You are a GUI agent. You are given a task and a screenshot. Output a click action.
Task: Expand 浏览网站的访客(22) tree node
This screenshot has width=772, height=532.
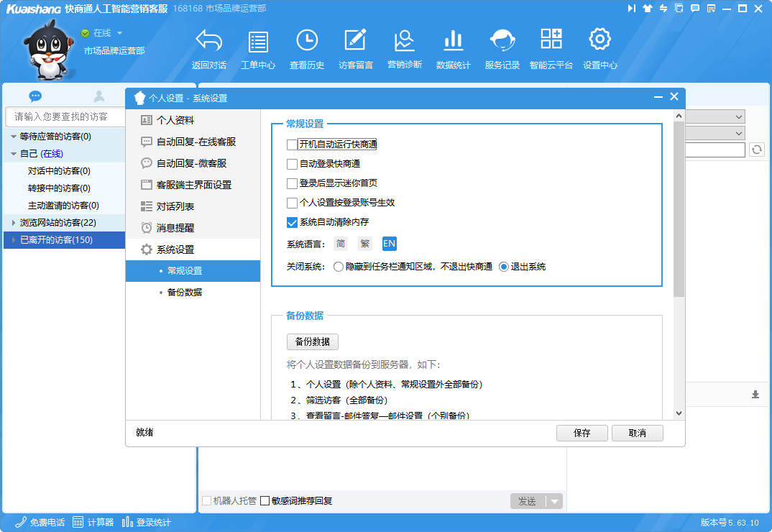(14, 223)
